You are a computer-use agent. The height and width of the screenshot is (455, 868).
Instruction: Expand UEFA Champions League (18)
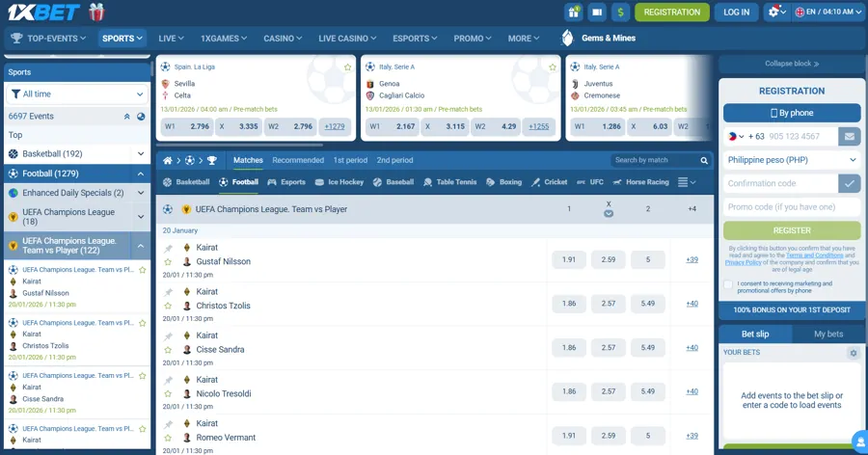click(141, 217)
